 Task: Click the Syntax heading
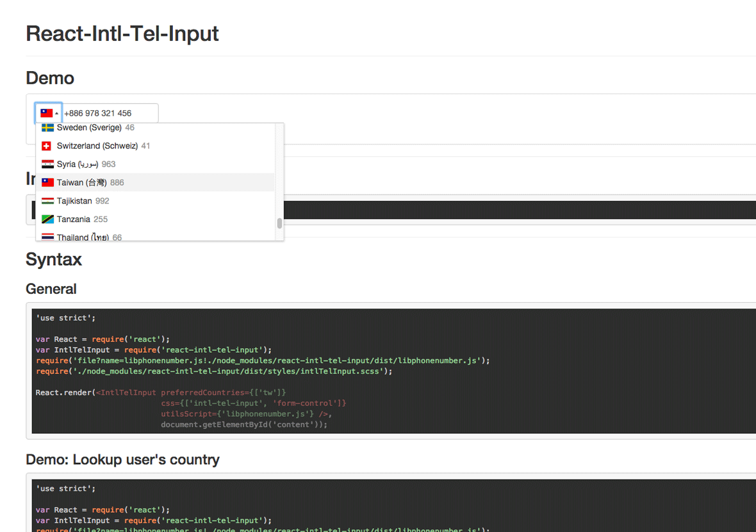[x=54, y=259]
